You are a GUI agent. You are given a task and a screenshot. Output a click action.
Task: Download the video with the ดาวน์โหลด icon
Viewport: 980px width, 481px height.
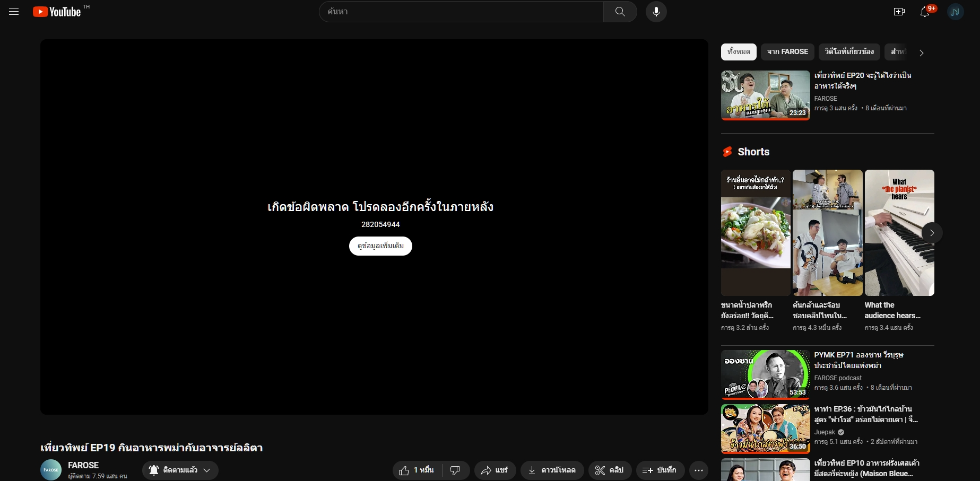coord(552,470)
